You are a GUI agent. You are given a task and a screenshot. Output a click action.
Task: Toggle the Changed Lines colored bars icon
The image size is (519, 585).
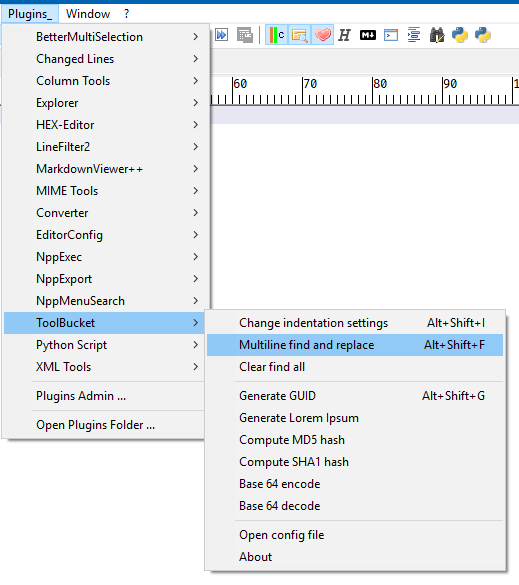pos(276,35)
